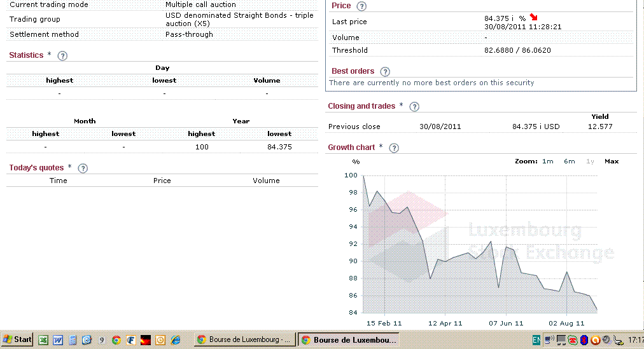Set chart zoom to 1m
The height and width of the screenshot is (349, 644).
(x=547, y=161)
